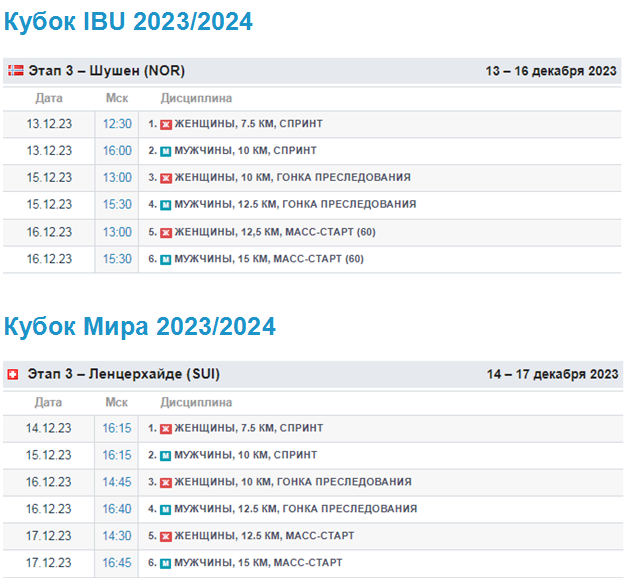Click the Norway flag icon beside Шушен
Viewport: 628px width, 578px height.
click(x=16, y=70)
